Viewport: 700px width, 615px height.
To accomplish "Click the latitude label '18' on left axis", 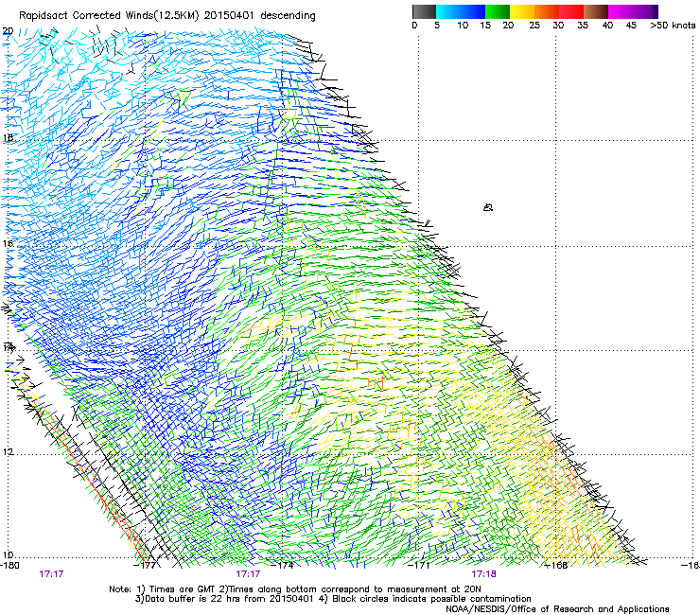I will [x=8, y=137].
